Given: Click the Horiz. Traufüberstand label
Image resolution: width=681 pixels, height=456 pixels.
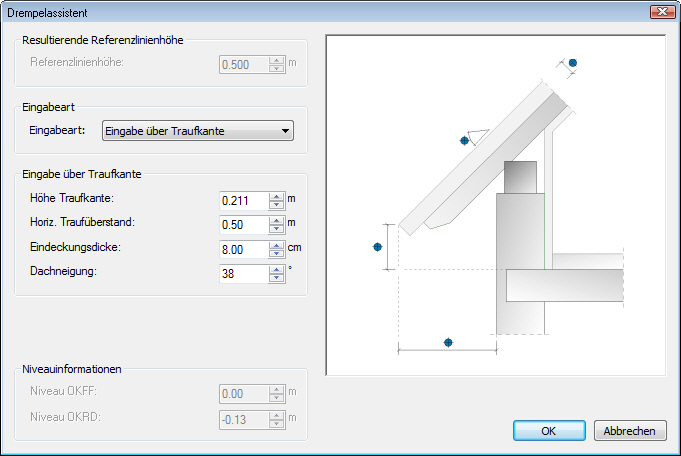Looking at the screenshot, I should [x=83, y=222].
